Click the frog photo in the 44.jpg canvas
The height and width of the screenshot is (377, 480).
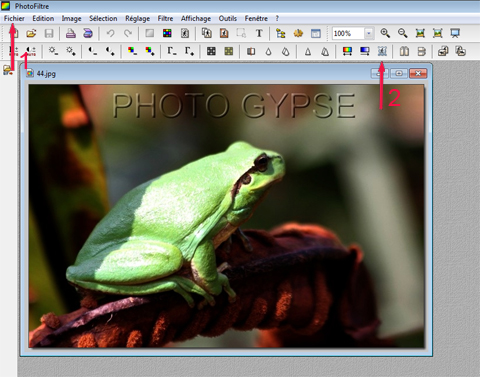point(226,216)
